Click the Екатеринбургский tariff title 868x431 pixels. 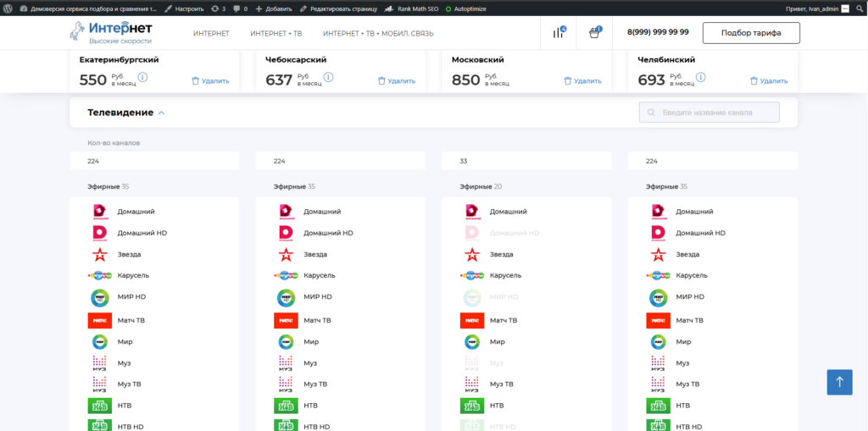(x=119, y=60)
